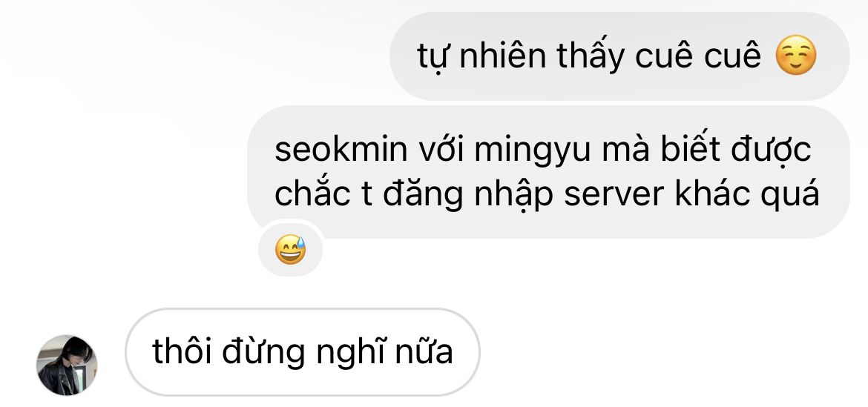Select the "thôi đừng nghĩ nữa" message bubble

click(x=302, y=351)
